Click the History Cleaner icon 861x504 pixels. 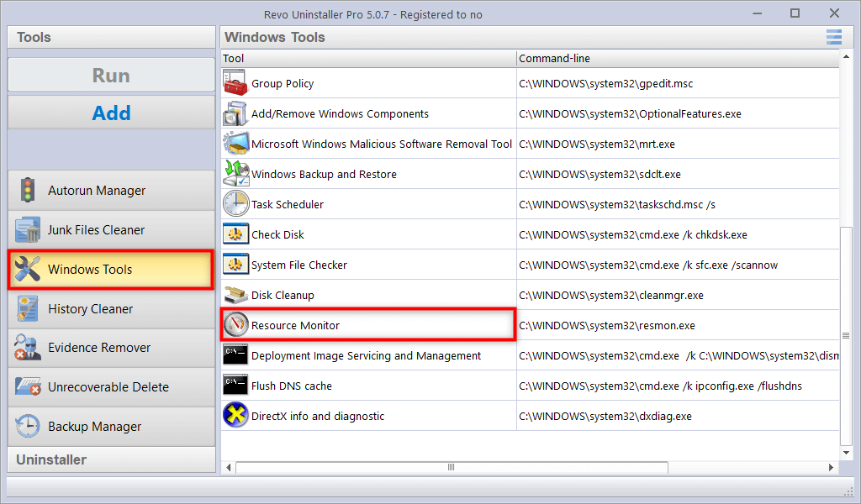[28, 309]
